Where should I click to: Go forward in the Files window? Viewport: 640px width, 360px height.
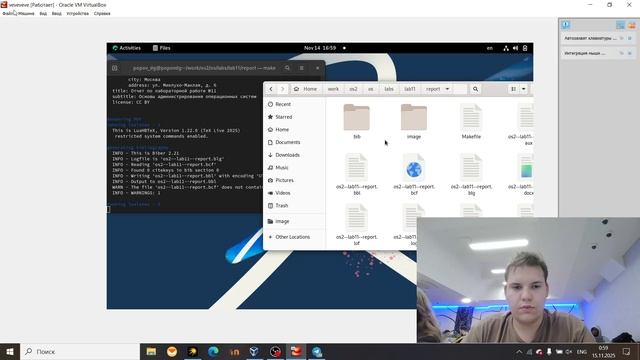point(282,89)
